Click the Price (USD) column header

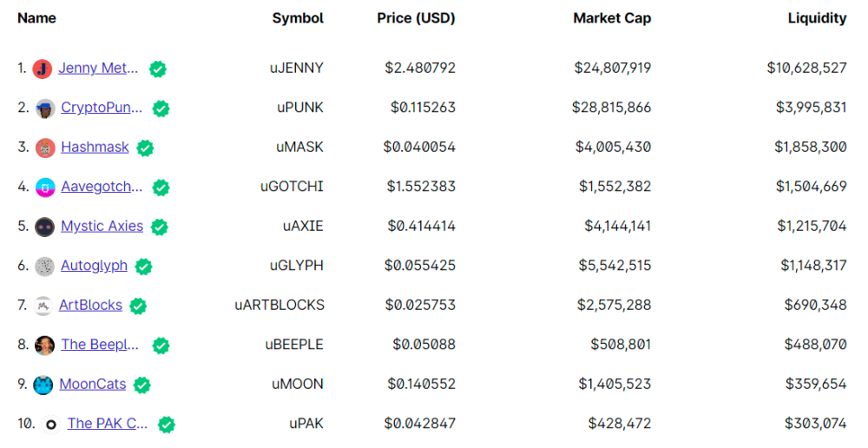(x=416, y=18)
